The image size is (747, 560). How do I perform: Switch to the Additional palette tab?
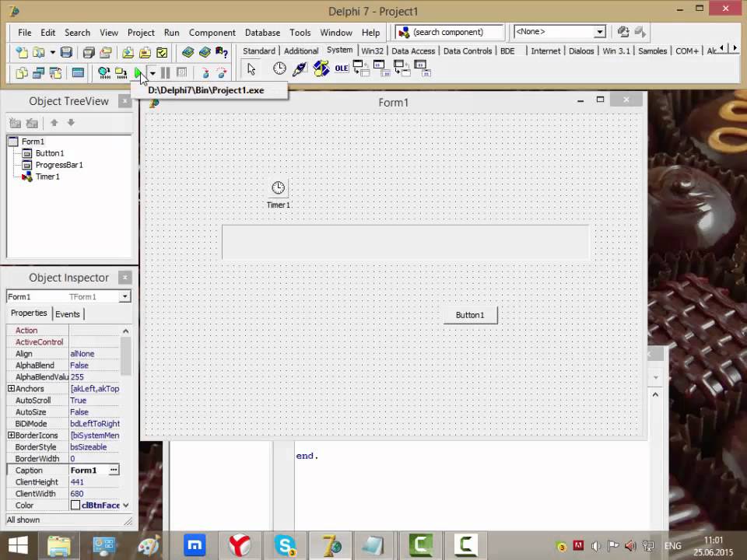click(301, 51)
